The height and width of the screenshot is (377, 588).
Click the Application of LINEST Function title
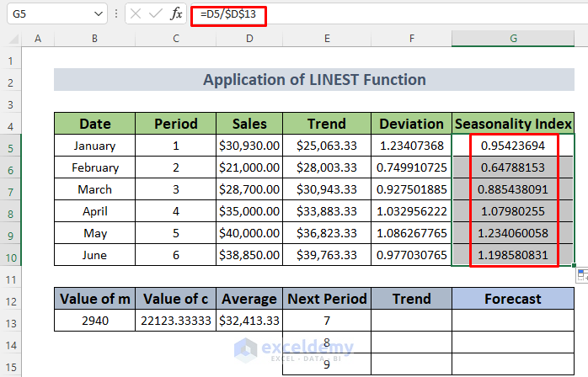314,80
